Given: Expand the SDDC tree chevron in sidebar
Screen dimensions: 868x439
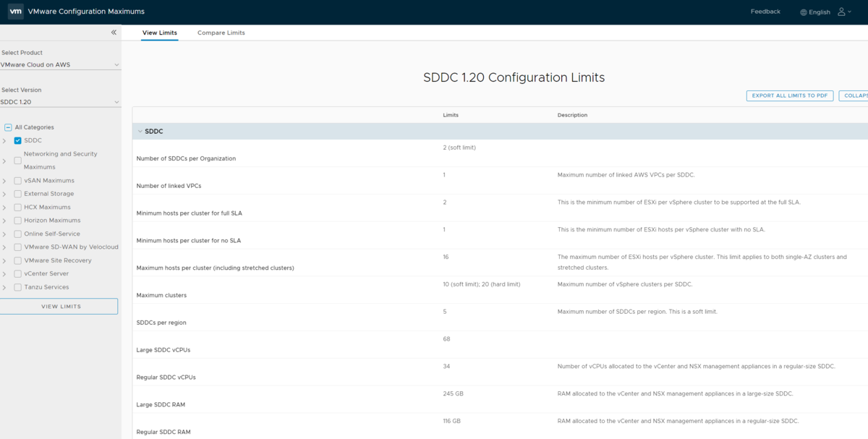Looking at the screenshot, I should [4, 140].
